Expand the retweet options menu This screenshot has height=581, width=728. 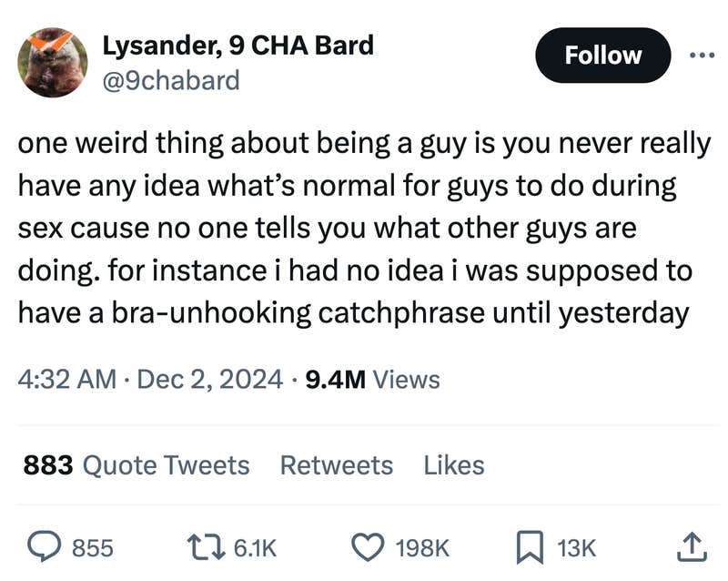click(205, 548)
